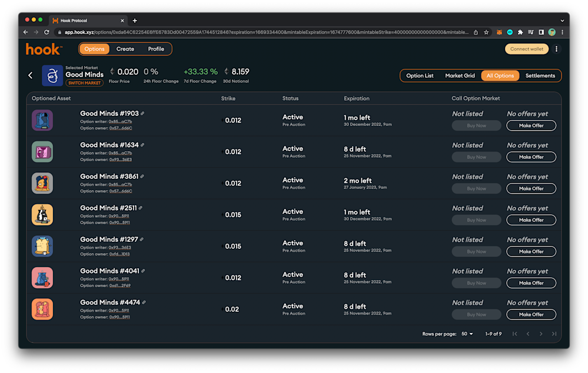Make Offer on Good Minds #4041
Viewport: 588px width, 373px height.
click(531, 283)
